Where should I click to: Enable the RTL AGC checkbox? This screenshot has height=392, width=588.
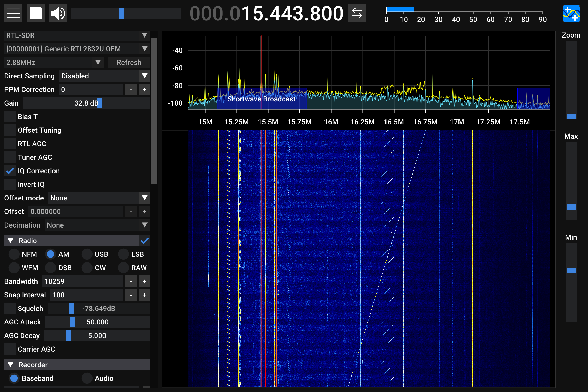coord(10,144)
